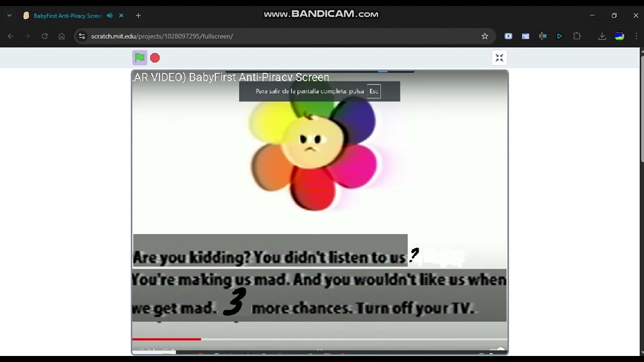Open the browser three-dot menu
This screenshot has width=644, height=362.
coord(636,36)
